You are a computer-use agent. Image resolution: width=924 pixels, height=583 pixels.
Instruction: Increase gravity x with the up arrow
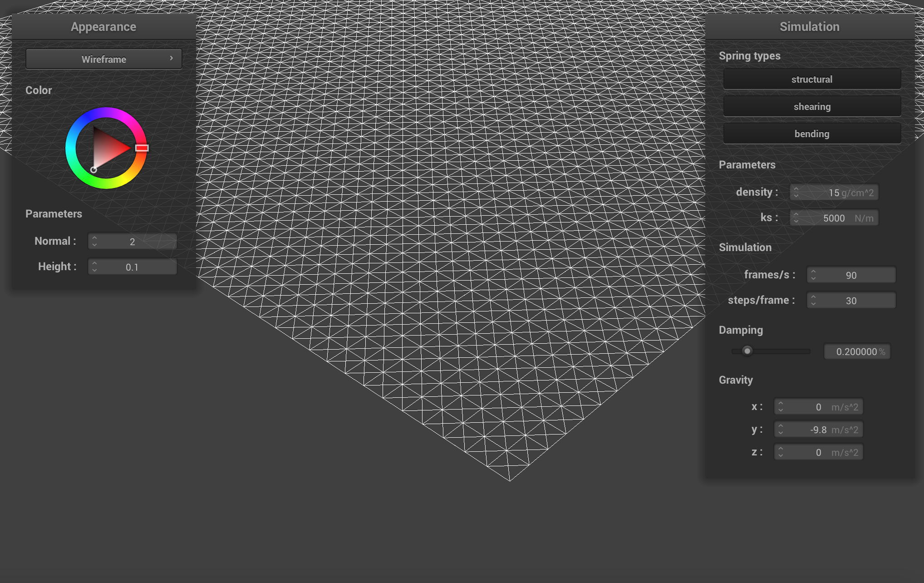pos(781,403)
